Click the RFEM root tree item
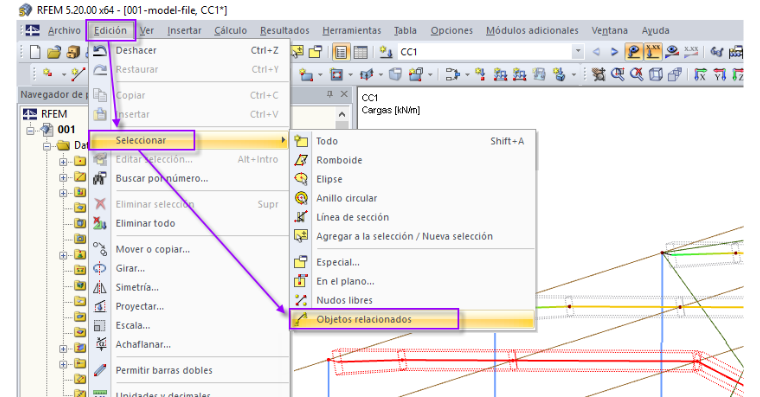The height and width of the screenshot is (397, 760). point(54,114)
